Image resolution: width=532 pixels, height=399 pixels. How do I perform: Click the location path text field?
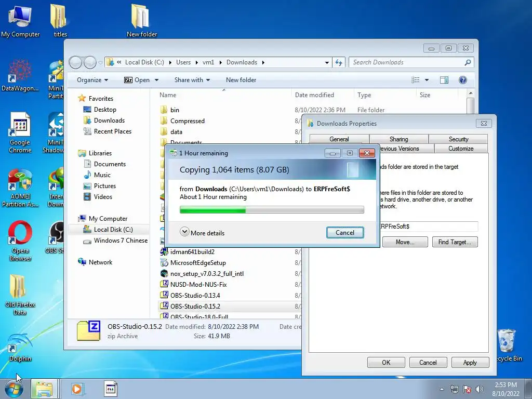click(429, 227)
